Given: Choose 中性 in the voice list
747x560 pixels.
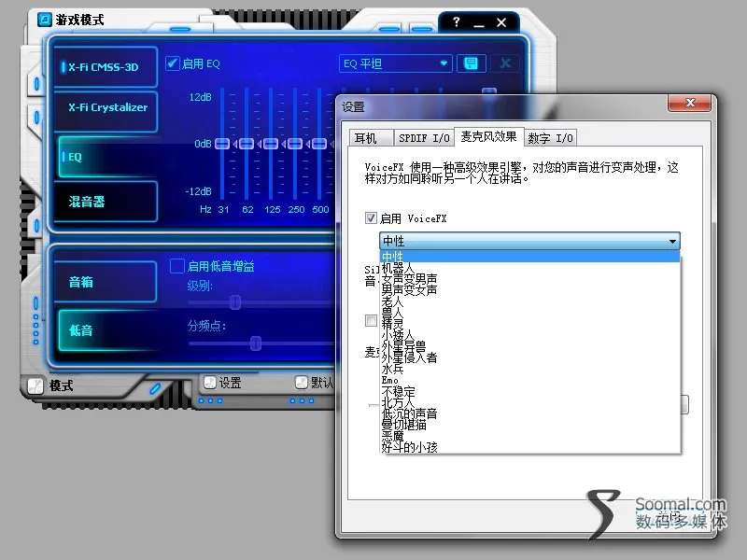Looking at the screenshot, I should coord(529,257).
